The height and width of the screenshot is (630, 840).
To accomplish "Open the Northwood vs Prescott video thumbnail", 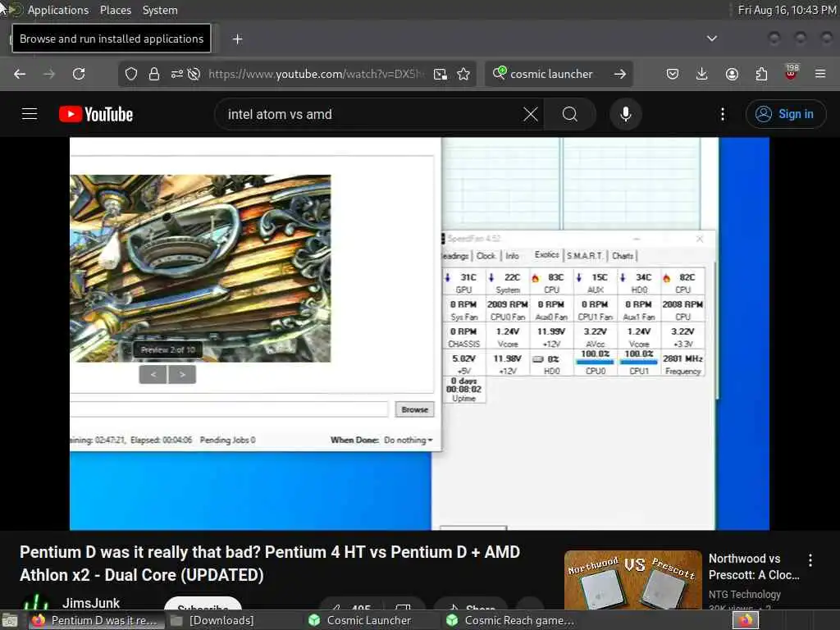I will (632, 580).
